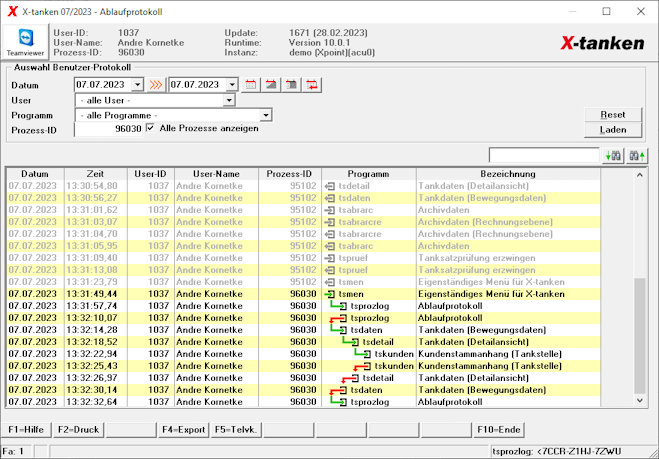This screenshot has width=659, height=459.
Task: Click the green entry icon beside tsmen at 13:31:49,44
Action: pyautogui.click(x=330, y=294)
